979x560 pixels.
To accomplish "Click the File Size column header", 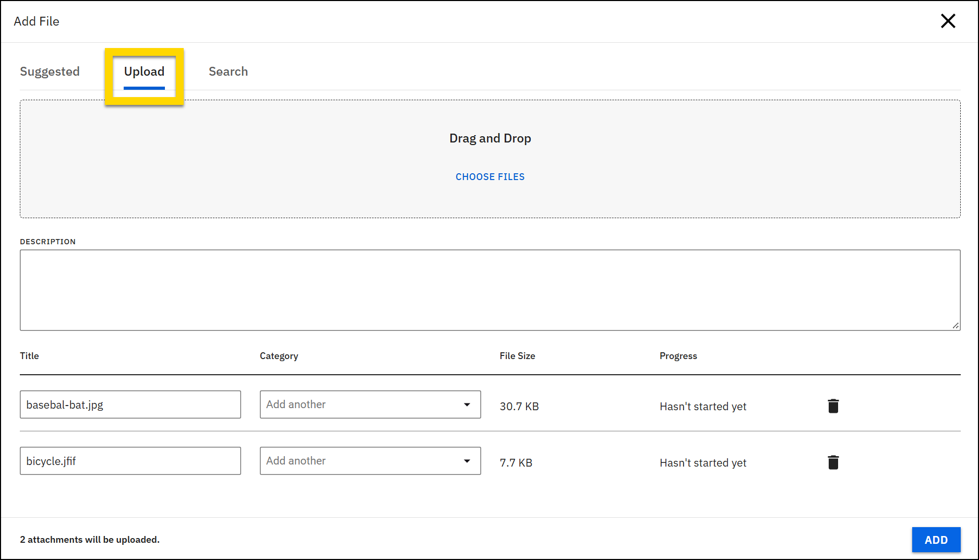I will point(517,356).
